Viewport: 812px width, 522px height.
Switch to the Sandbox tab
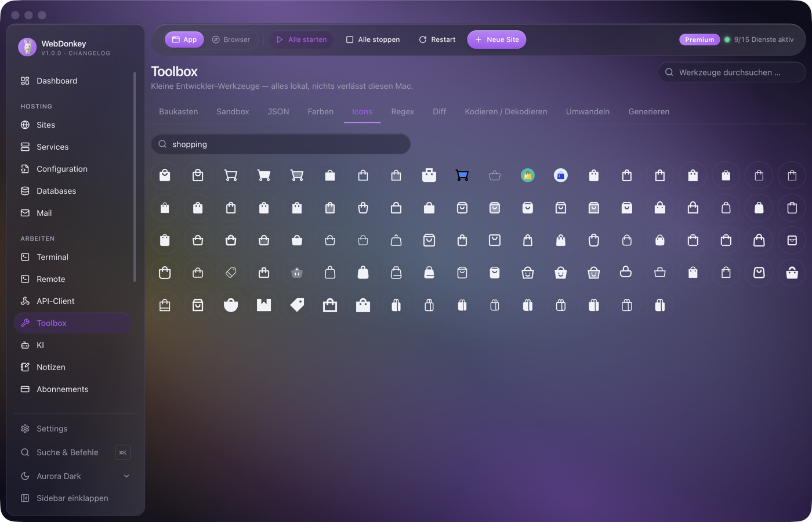[233, 111]
